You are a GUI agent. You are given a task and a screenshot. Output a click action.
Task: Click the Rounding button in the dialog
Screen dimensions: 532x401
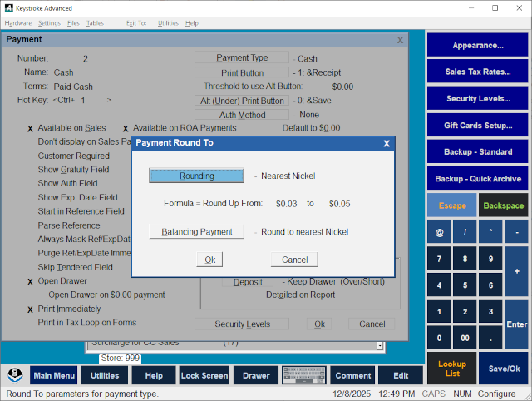pos(196,176)
